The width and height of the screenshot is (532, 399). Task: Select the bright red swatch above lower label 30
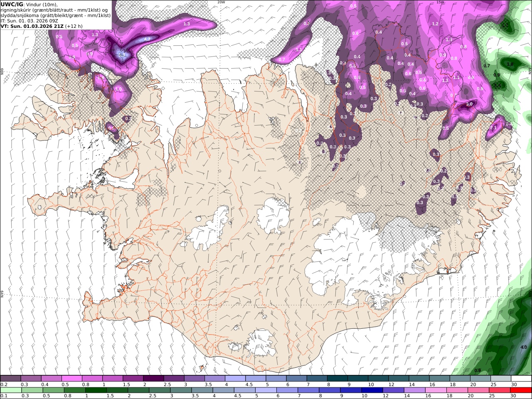click(521, 390)
